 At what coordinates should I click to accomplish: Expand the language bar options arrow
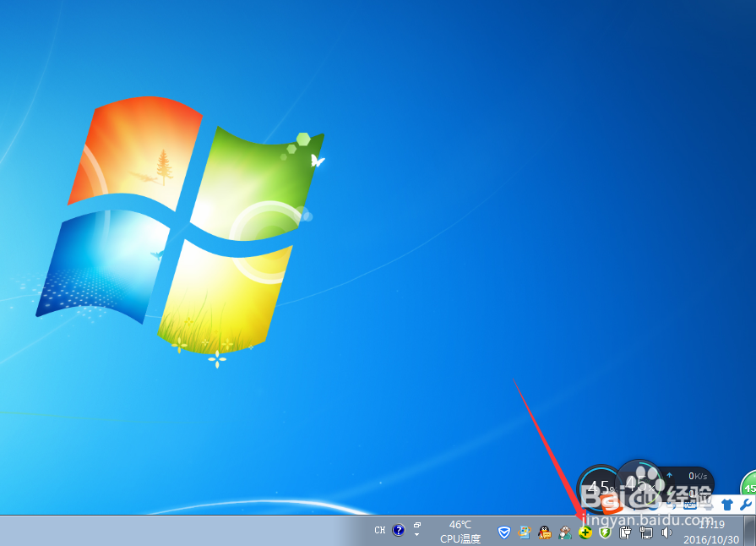(x=417, y=535)
